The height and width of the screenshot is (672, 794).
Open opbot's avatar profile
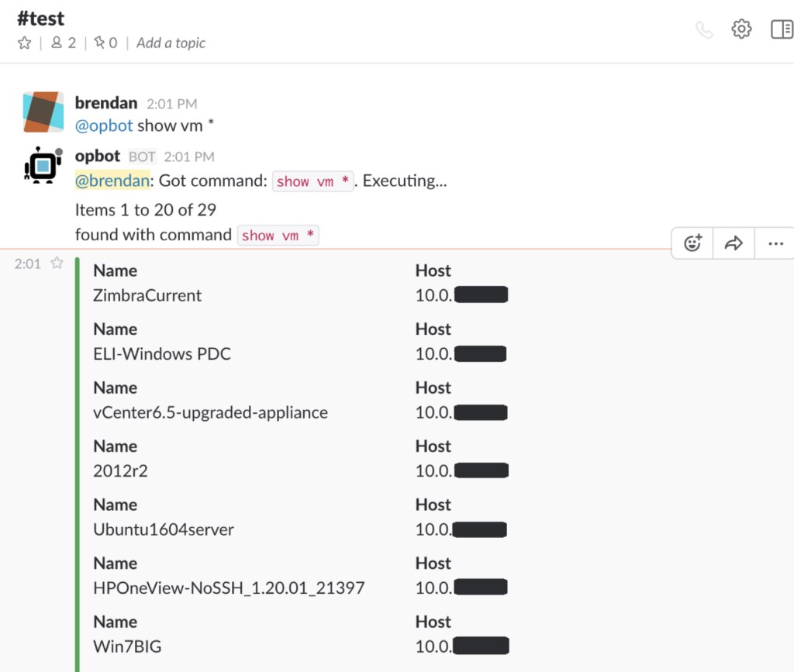coord(43,165)
